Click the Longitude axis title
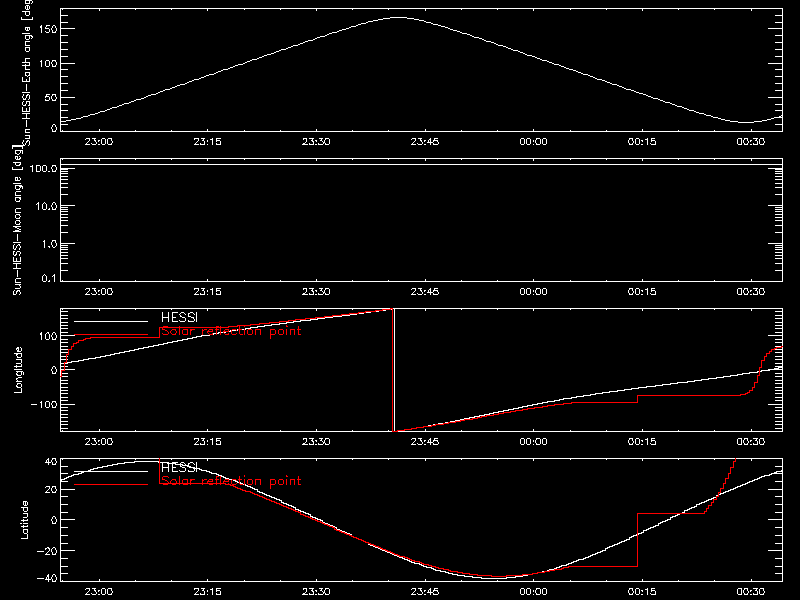The image size is (800, 600). click(x=18, y=370)
